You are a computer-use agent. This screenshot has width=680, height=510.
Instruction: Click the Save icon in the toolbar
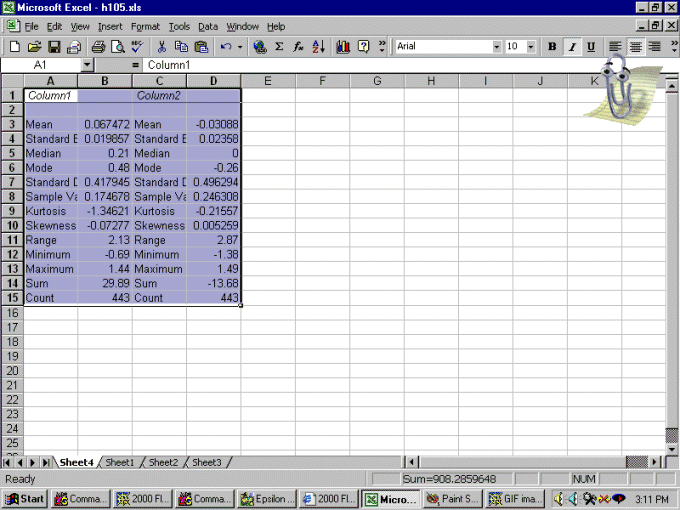pos(54,47)
